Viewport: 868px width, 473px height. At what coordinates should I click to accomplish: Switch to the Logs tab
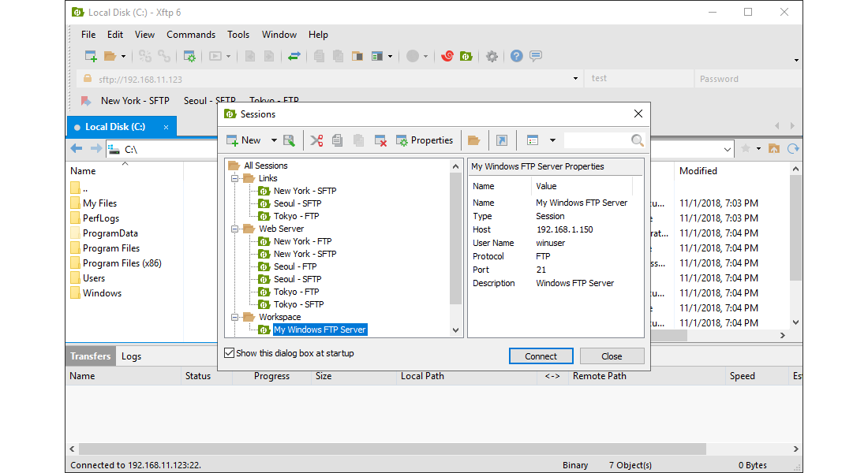click(x=131, y=356)
